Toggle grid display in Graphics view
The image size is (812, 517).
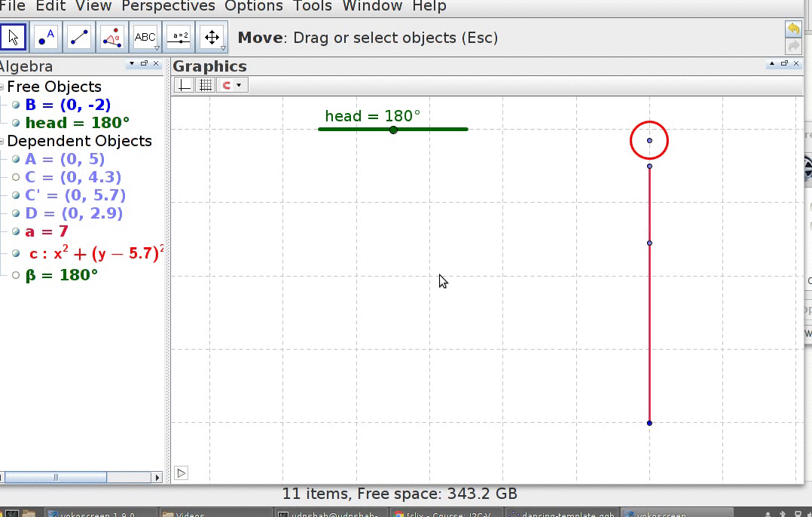click(205, 85)
